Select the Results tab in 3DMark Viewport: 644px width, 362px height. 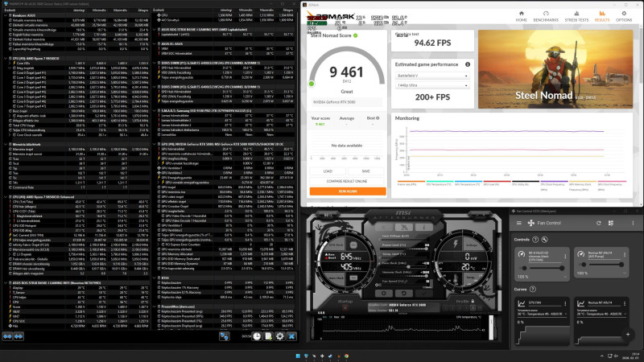(x=602, y=16)
